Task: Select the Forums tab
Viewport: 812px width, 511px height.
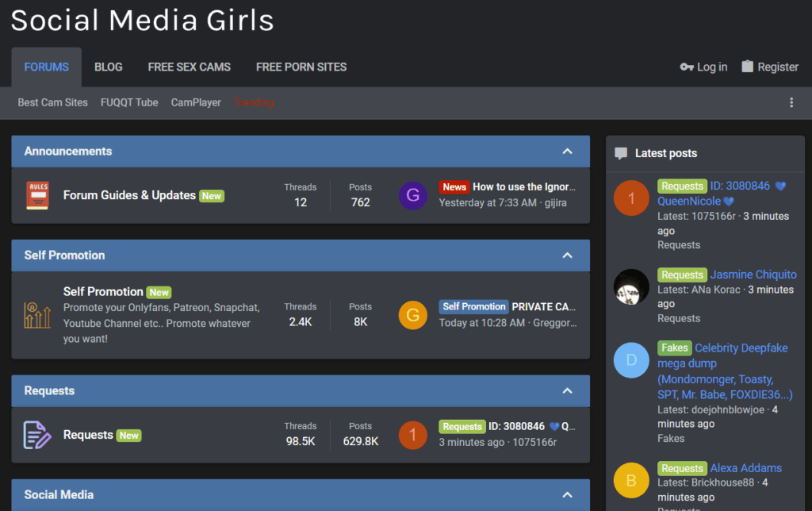Action: [46, 67]
